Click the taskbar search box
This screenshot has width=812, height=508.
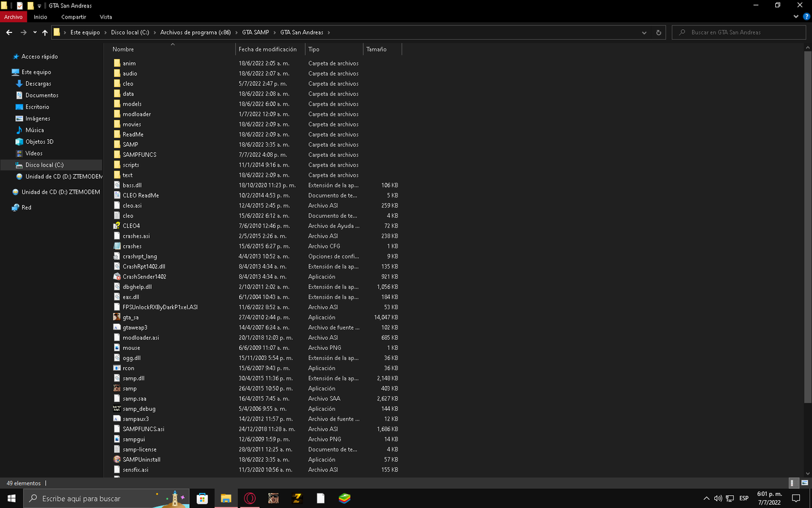107,498
